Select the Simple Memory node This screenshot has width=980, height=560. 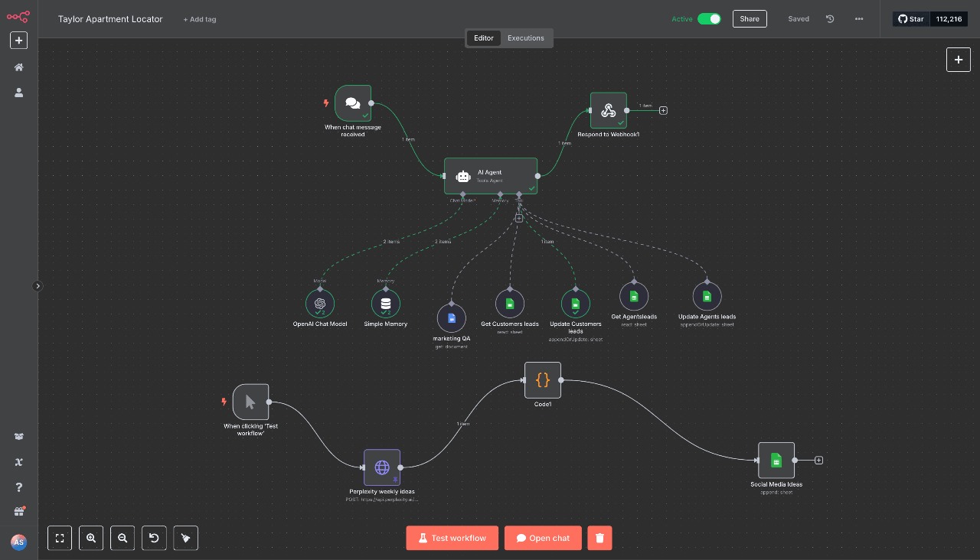pyautogui.click(x=386, y=303)
